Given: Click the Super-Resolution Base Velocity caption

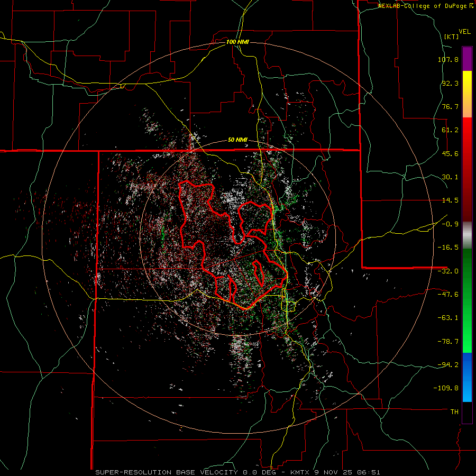Looking at the screenshot, I should (x=237, y=472).
